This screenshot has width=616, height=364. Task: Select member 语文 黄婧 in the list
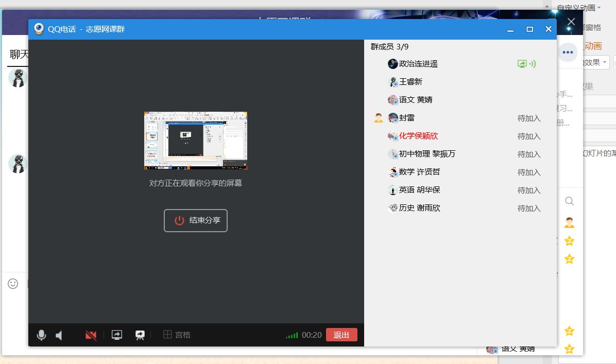tap(415, 100)
